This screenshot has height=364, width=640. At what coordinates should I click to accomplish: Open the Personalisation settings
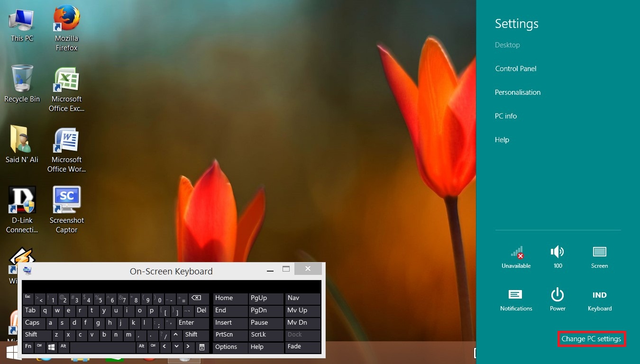[518, 92]
